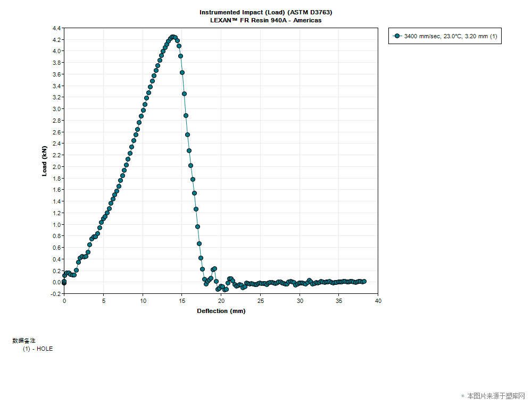Click the "30" deflection axis tick label
The width and height of the screenshot is (532, 406).
[300, 301]
